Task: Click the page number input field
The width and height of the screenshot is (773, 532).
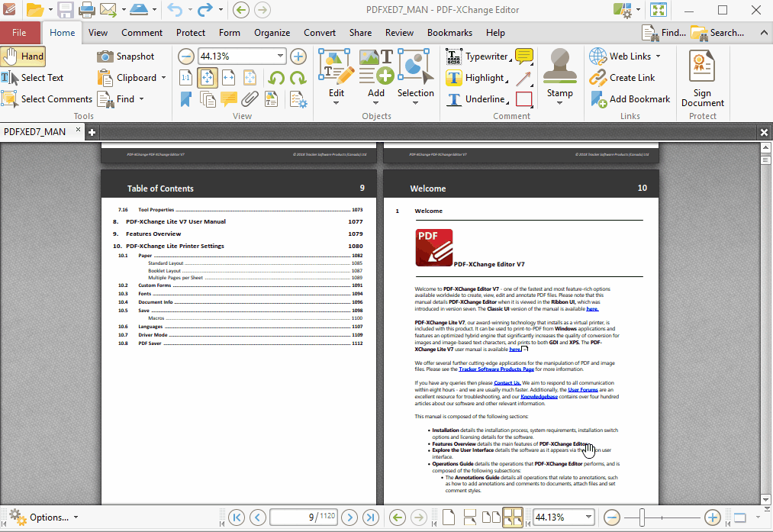Action: point(301,517)
